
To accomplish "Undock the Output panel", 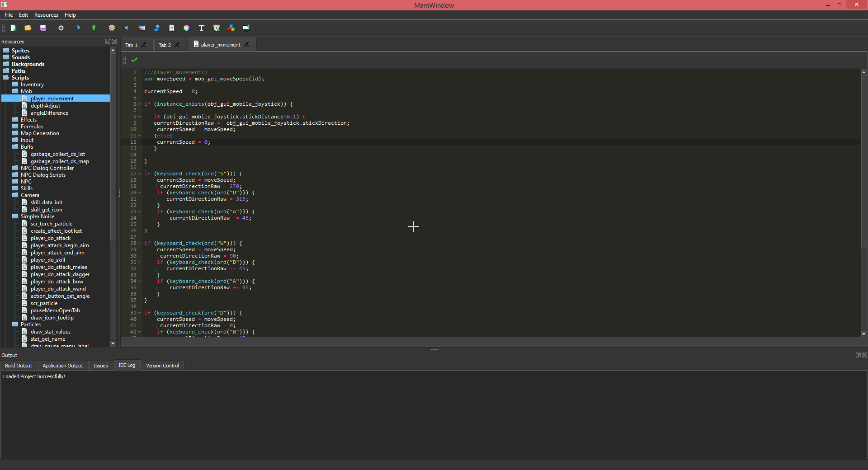I will click(858, 355).
